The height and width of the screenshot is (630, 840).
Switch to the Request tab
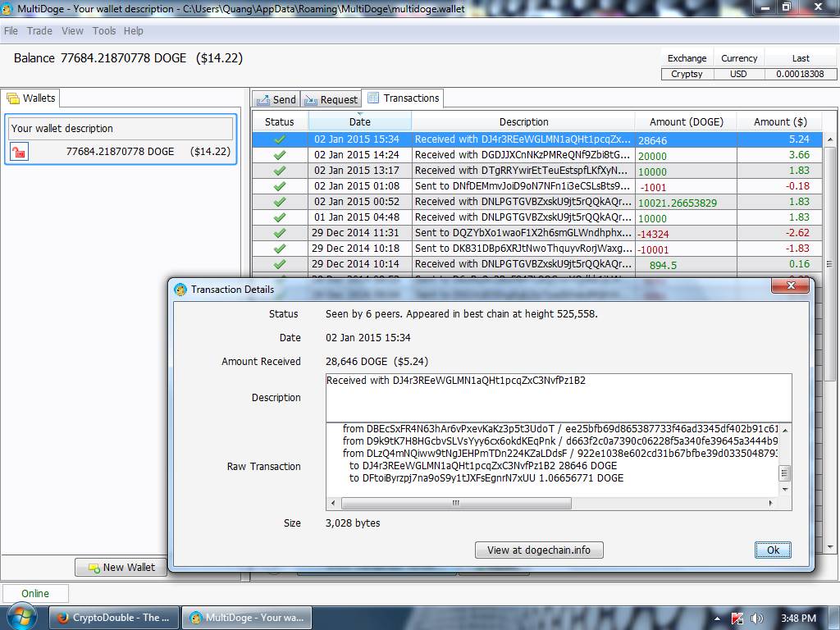click(331, 99)
